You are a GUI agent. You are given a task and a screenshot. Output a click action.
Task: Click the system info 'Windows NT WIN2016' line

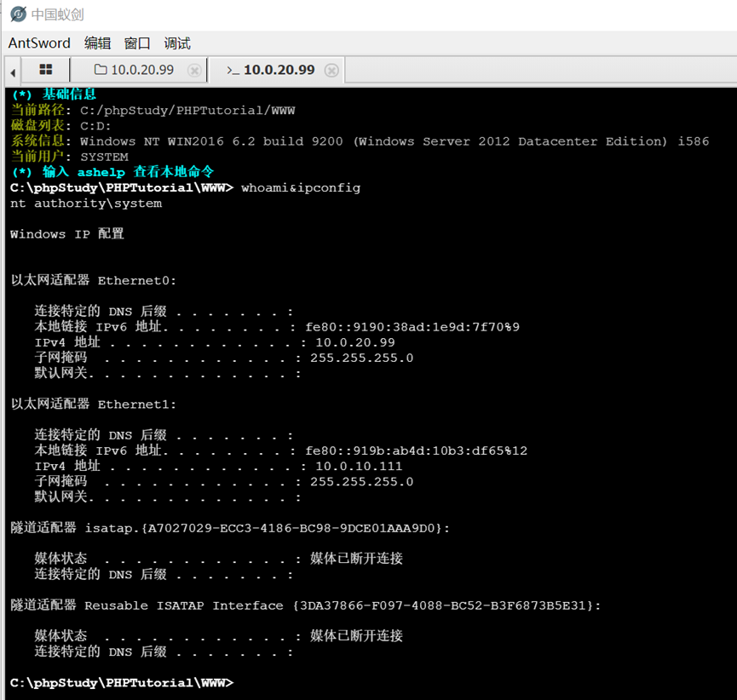click(360, 141)
